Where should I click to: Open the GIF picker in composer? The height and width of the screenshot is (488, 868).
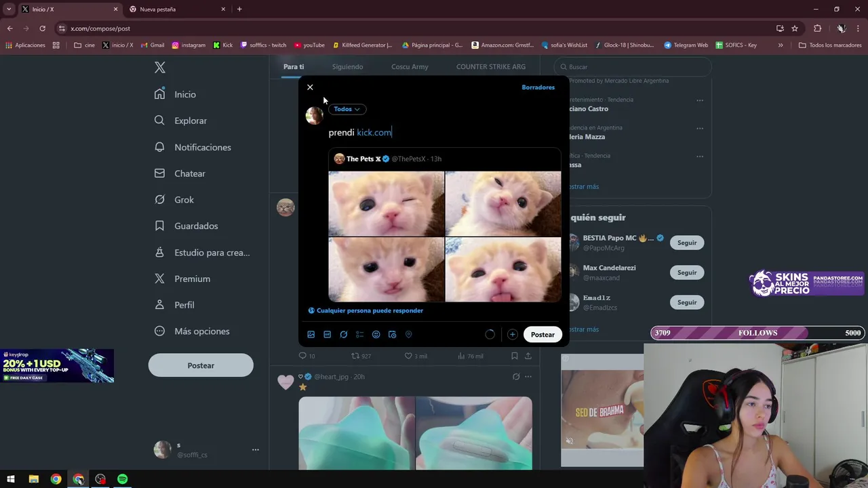pos(328,334)
